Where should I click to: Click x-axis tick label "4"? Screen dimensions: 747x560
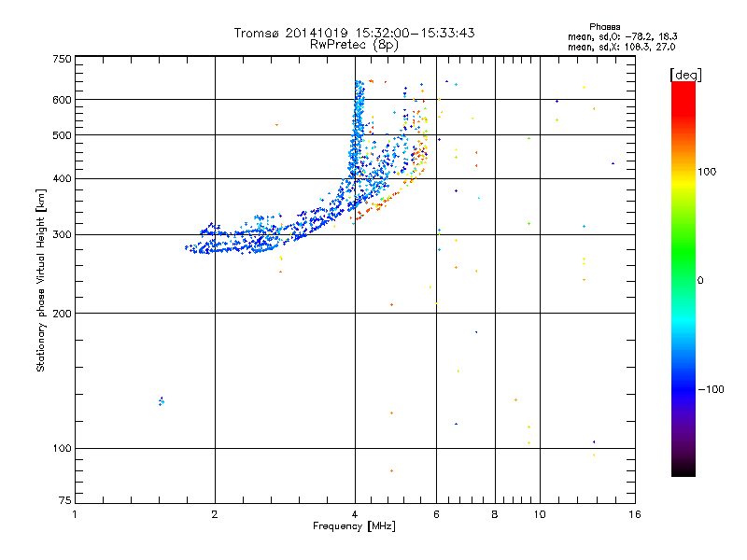click(355, 514)
